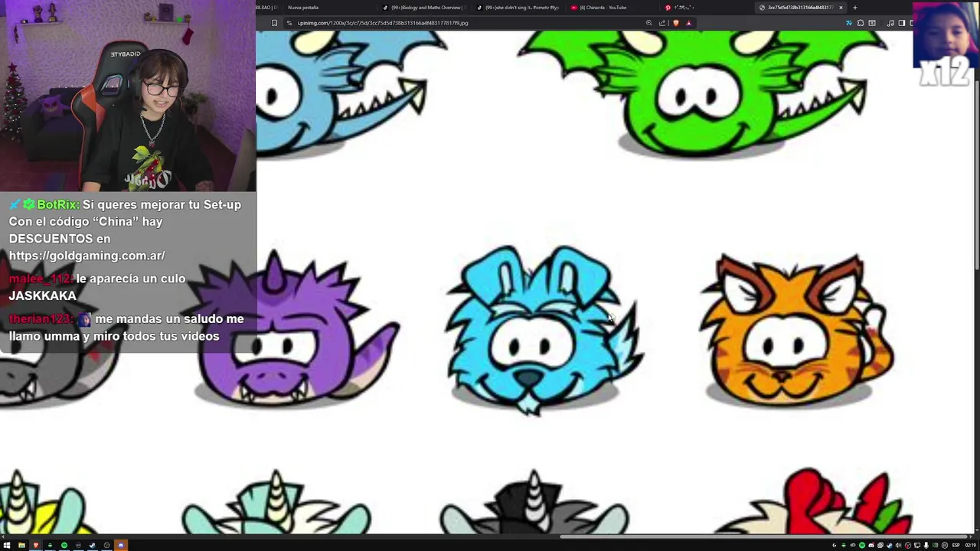980x551 pixels.
Task: Click the OBS Studio taskbar icon
Action: point(106,545)
